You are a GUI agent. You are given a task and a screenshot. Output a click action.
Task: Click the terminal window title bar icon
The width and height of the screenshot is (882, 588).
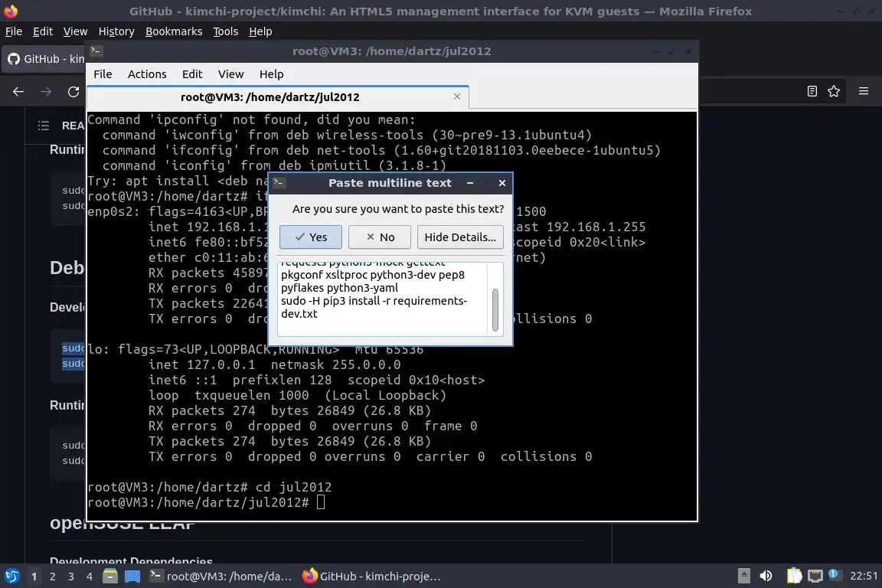click(96, 51)
